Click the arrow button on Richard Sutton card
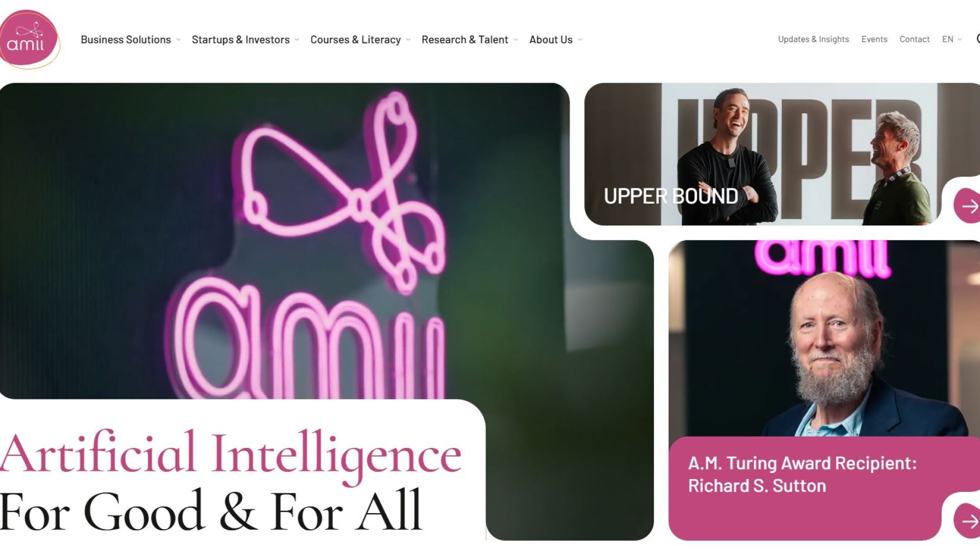The image size is (980, 551). coord(967,521)
